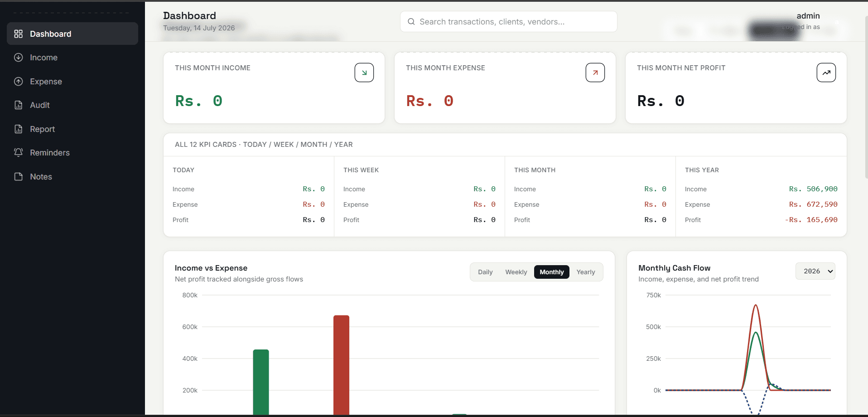This screenshot has width=868, height=417.
Task: Click the date Tuesday, 14 July 2026
Action: 199,28
